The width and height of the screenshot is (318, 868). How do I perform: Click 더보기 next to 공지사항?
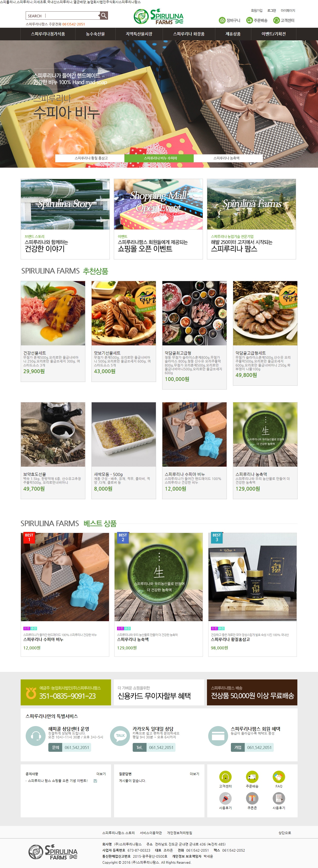pos(101,774)
